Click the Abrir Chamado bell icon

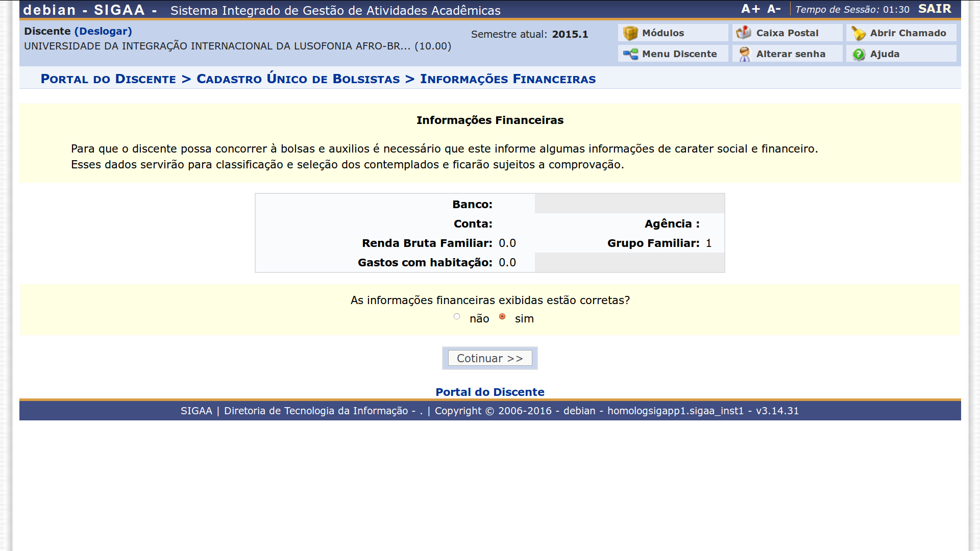[x=858, y=34]
